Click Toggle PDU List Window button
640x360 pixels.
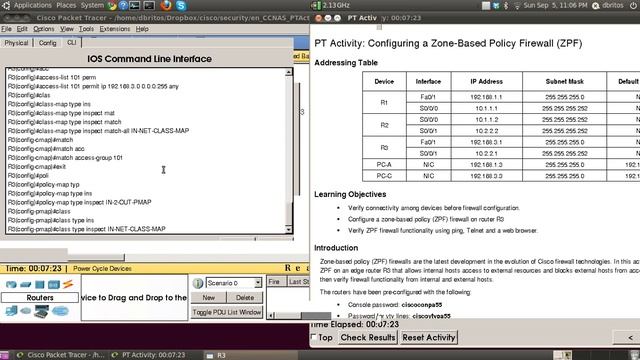coord(227,312)
